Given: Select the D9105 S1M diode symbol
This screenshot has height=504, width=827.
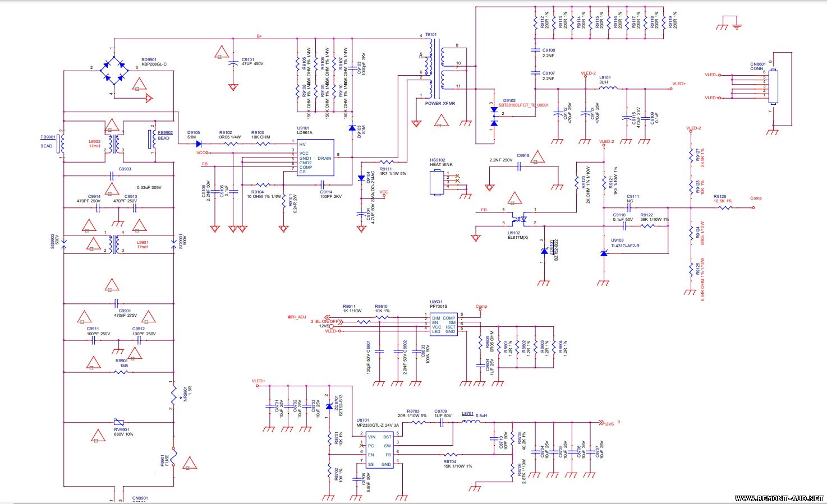Looking at the screenshot, I should point(197,144).
